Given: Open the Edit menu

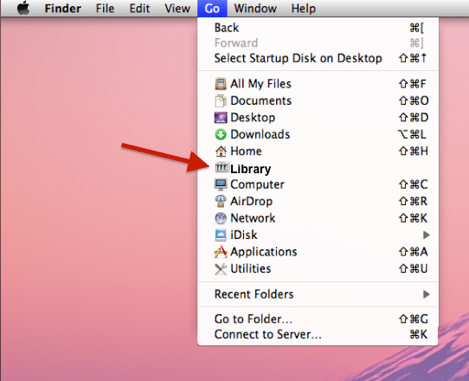Looking at the screenshot, I should (139, 8).
